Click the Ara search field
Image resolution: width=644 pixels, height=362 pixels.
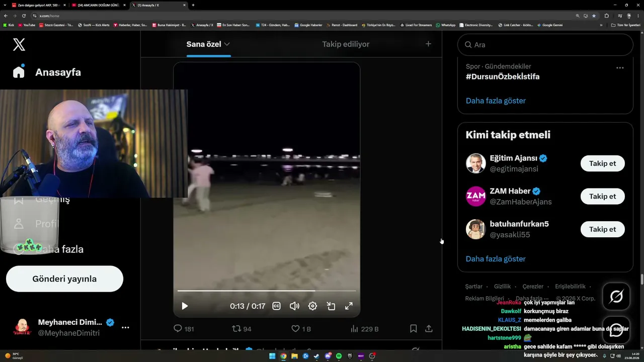coord(545,45)
